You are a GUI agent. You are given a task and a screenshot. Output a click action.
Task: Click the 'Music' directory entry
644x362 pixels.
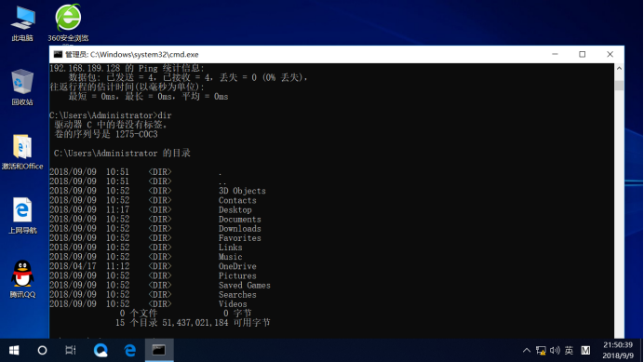(x=230, y=257)
